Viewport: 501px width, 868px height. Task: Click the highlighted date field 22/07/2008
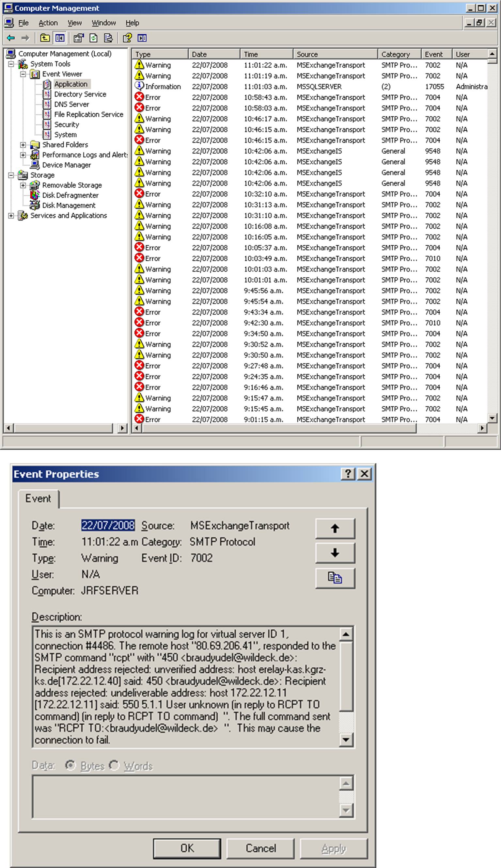click(108, 525)
